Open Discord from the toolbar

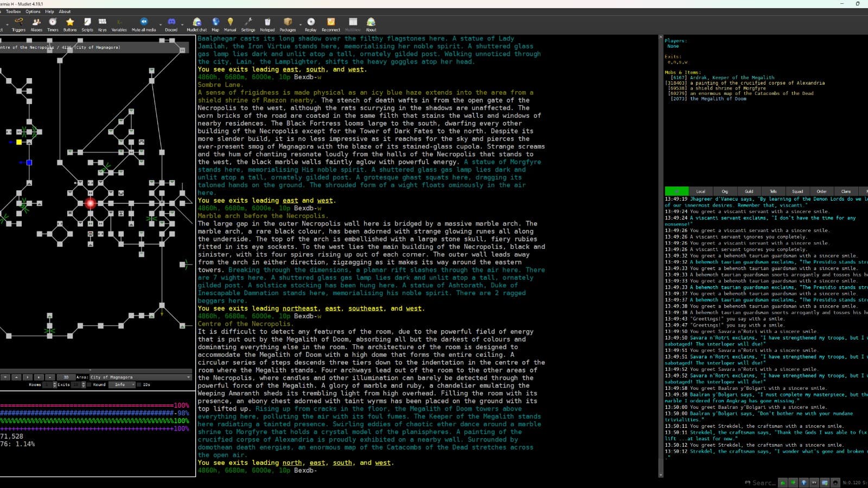171,24
